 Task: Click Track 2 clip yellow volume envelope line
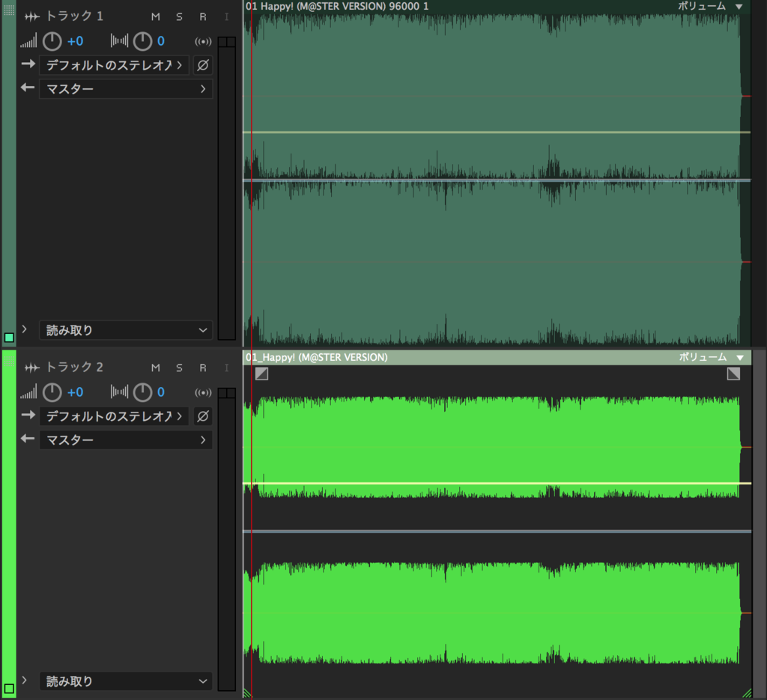pyautogui.click(x=497, y=483)
